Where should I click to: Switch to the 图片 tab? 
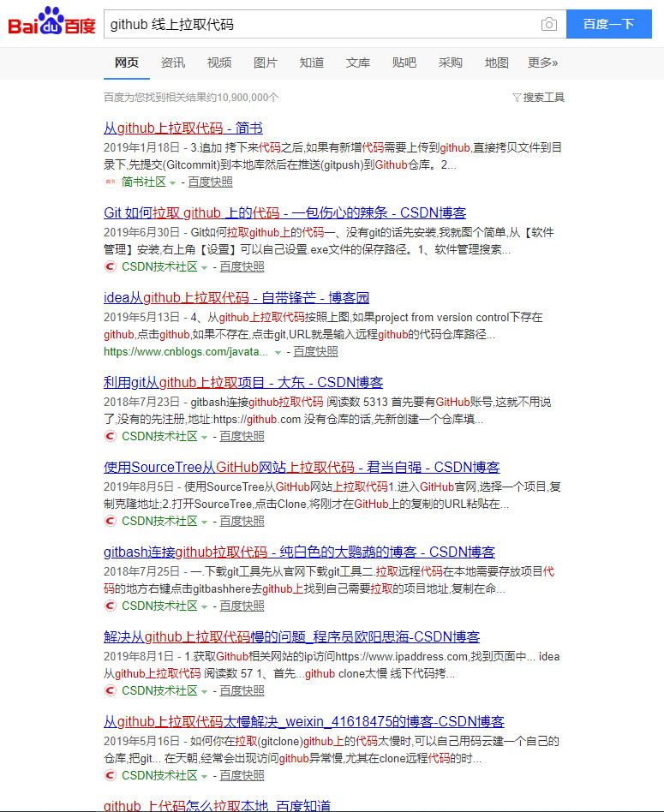(x=266, y=63)
